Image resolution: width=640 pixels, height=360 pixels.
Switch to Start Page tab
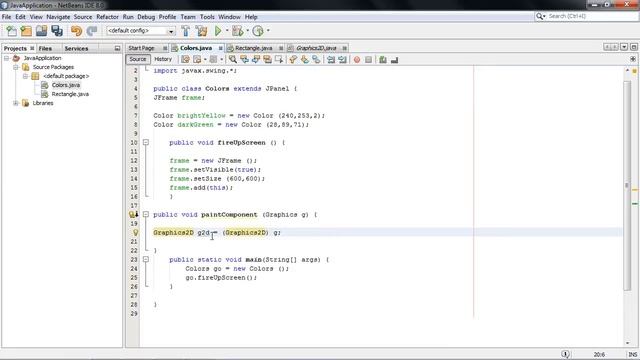tap(142, 48)
